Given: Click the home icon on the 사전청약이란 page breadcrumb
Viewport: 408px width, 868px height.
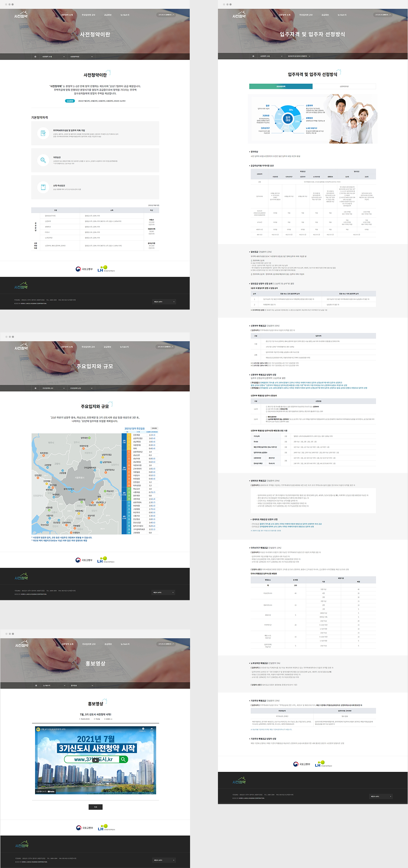Looking at the screenshot, I should 35,57.
